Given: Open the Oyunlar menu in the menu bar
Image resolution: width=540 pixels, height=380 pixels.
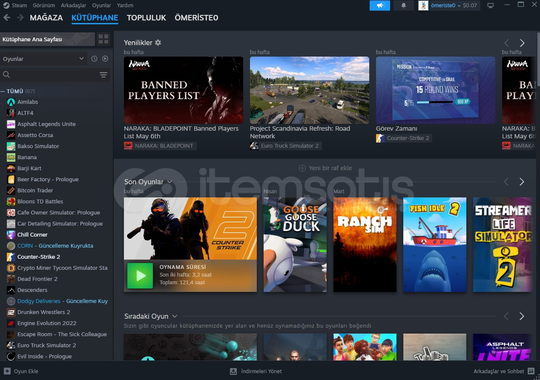Looking at the screenshot, I should [x=101, y=5].
